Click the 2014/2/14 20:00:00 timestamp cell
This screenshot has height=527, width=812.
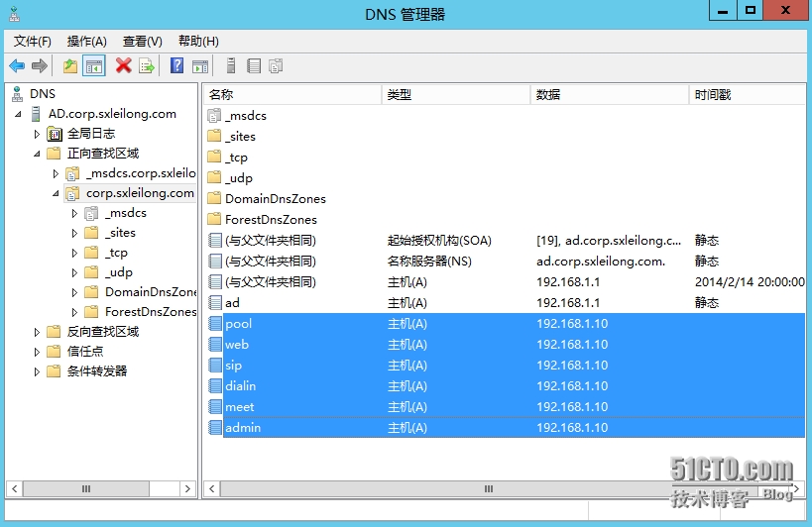coord(750,282)
